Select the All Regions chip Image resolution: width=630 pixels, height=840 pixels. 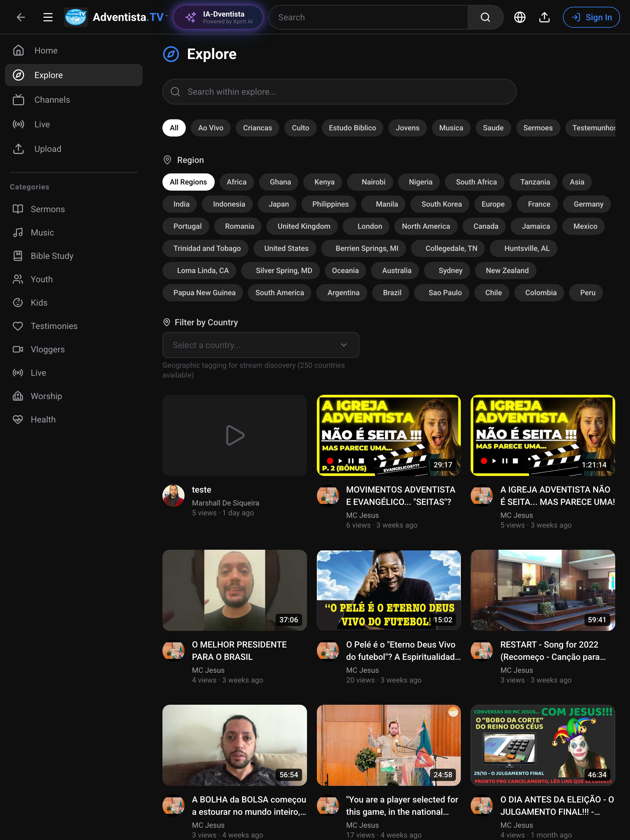pyautogui.click(x=189, y=182)
